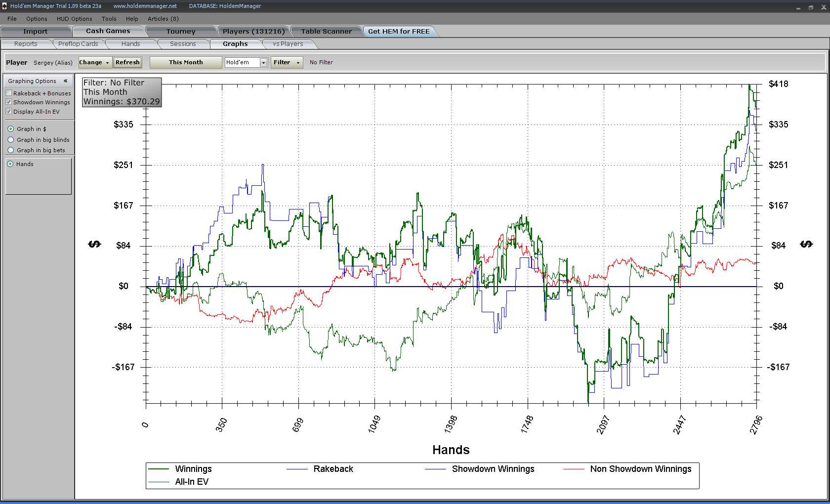
Task: Switch to the Sessions tab
Action: (x=183, y=44)
